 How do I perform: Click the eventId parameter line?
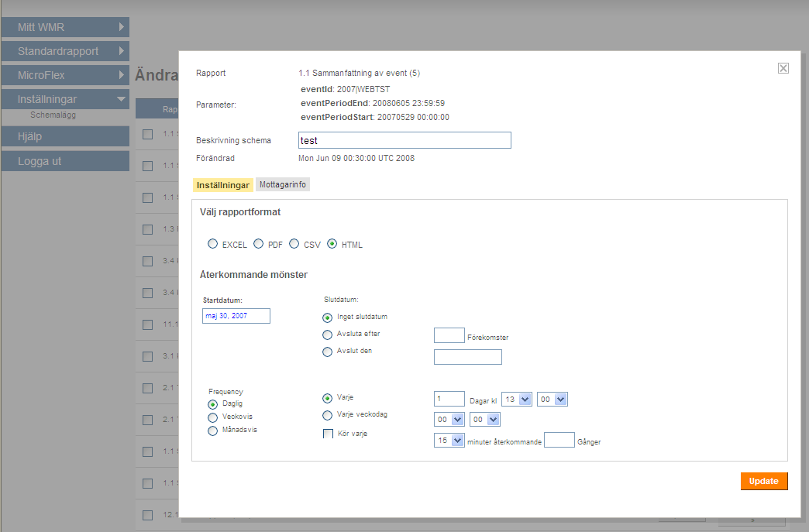coord(345,89)
